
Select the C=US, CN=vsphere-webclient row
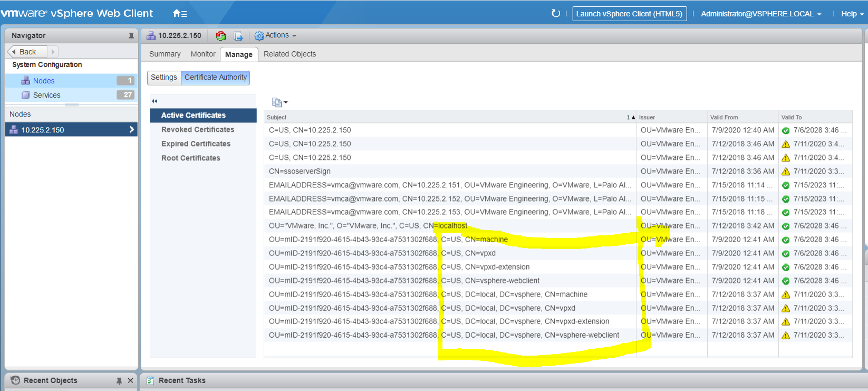(558, 281)
